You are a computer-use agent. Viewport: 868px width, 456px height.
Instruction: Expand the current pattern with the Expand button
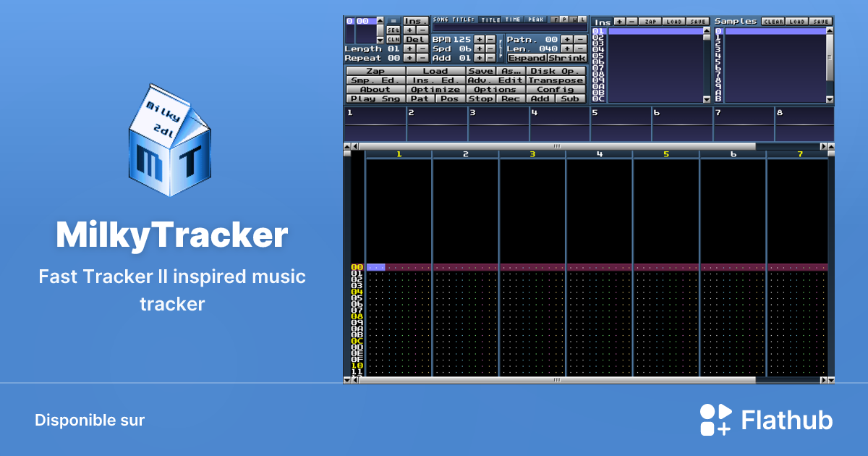[x=527, y=58]
